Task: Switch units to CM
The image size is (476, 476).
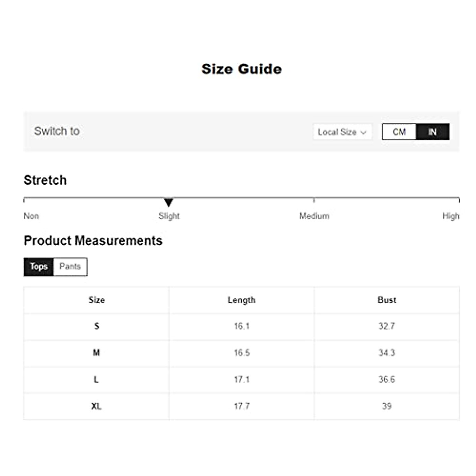Action: pyautogui.click(x=399, y=132)
